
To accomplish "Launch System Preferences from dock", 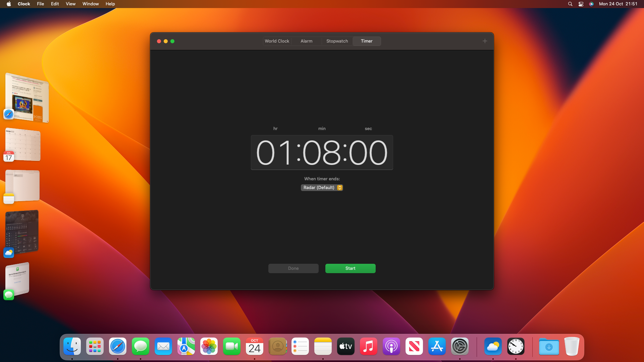I will click(460, 346).
